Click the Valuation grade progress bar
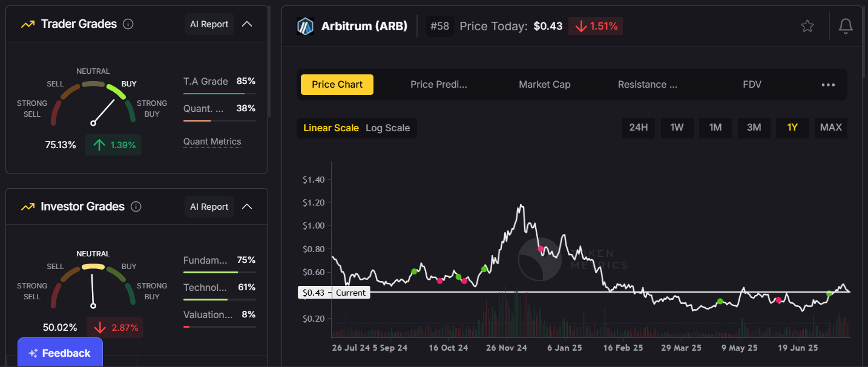The image size is (868, 367). [x=219, y=327]
